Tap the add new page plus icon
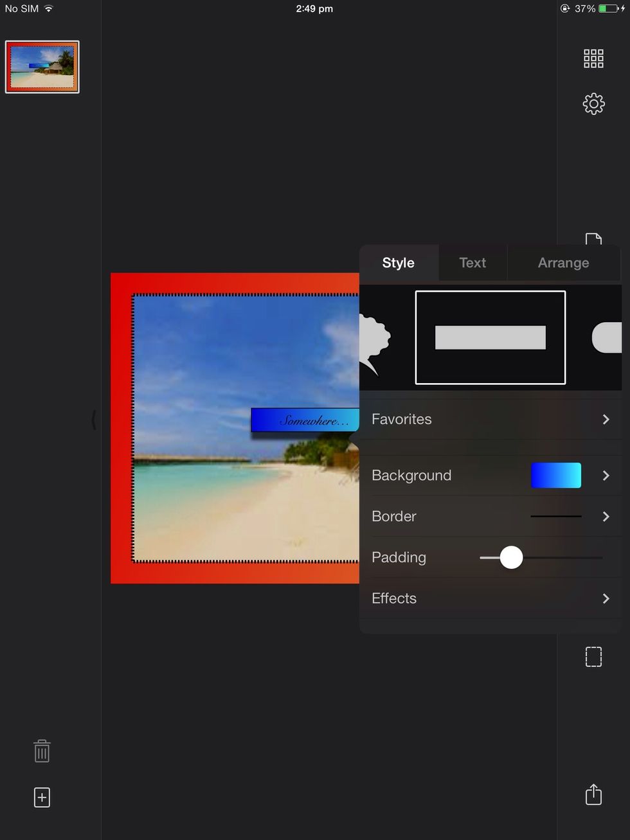This screenshot has width=630, height=840. pos(42,798)
